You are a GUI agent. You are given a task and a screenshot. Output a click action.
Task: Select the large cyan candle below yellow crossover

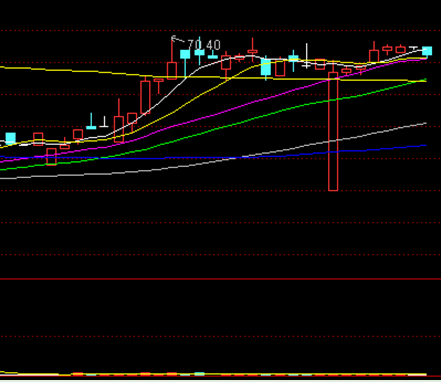[x=266, y=68]
